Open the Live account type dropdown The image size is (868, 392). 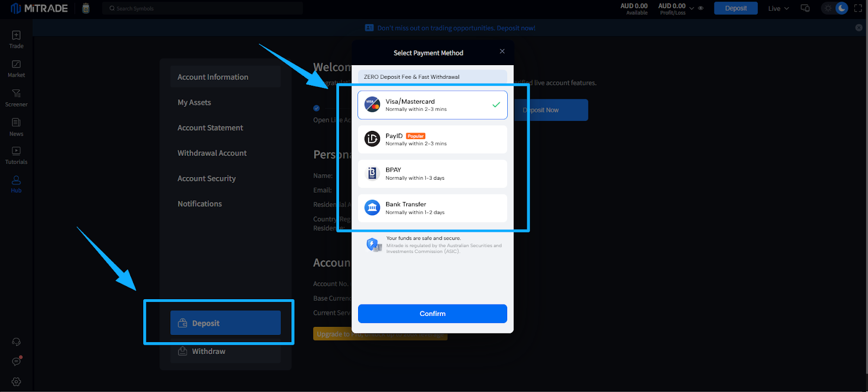click(778, 8)
